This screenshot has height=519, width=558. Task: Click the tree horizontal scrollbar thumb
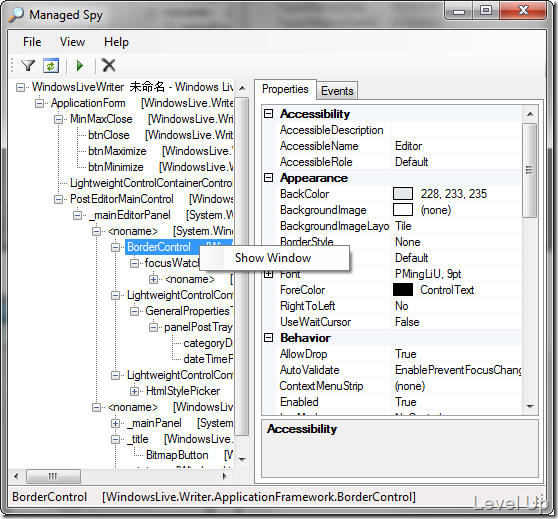coord(53,476)
